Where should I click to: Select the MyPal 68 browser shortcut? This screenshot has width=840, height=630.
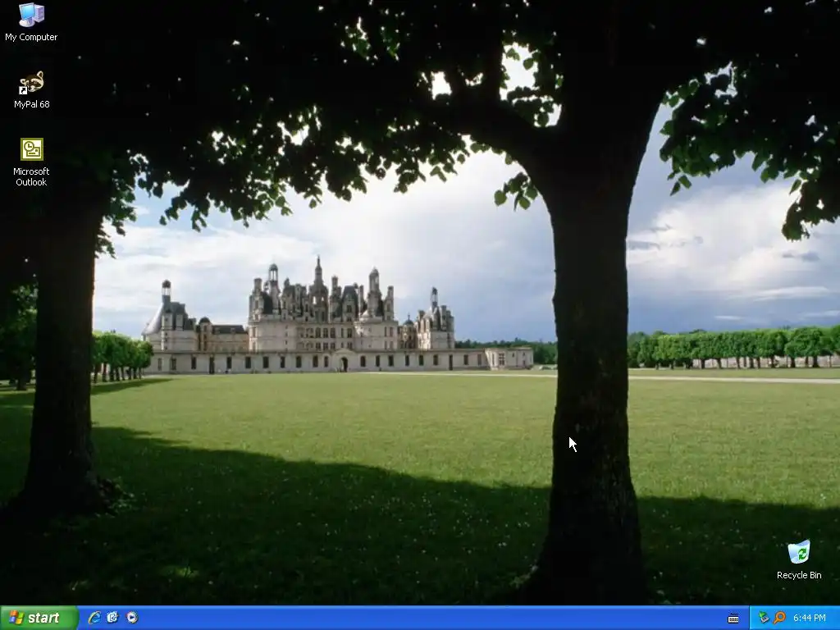(x=31, y=90)
